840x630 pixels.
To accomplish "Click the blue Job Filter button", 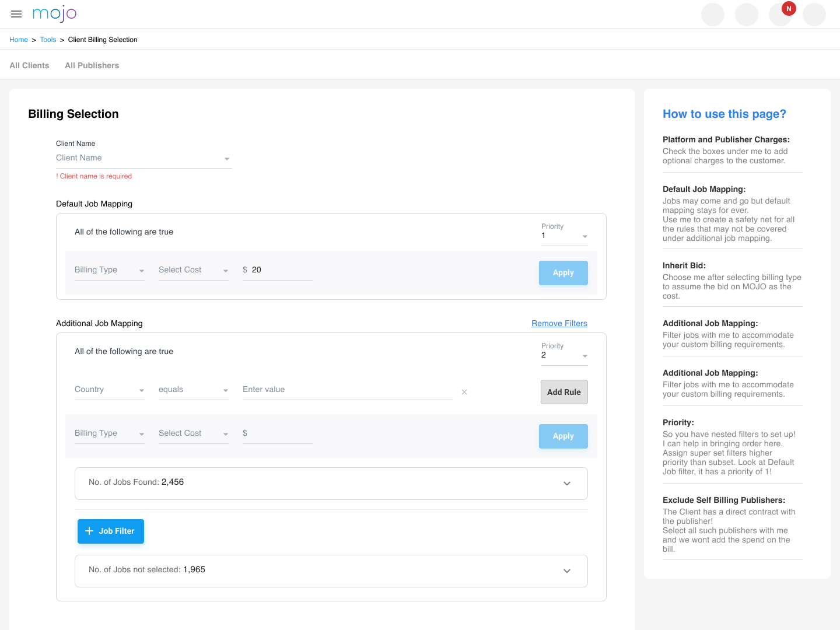I will (x=111, y=531).
